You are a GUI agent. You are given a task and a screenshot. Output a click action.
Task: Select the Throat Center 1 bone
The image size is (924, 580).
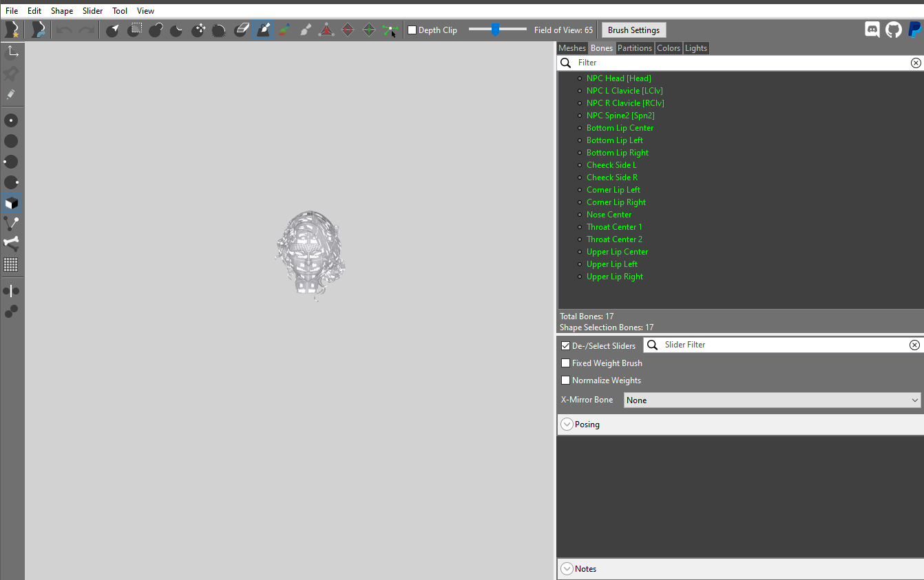click(614, 227)
